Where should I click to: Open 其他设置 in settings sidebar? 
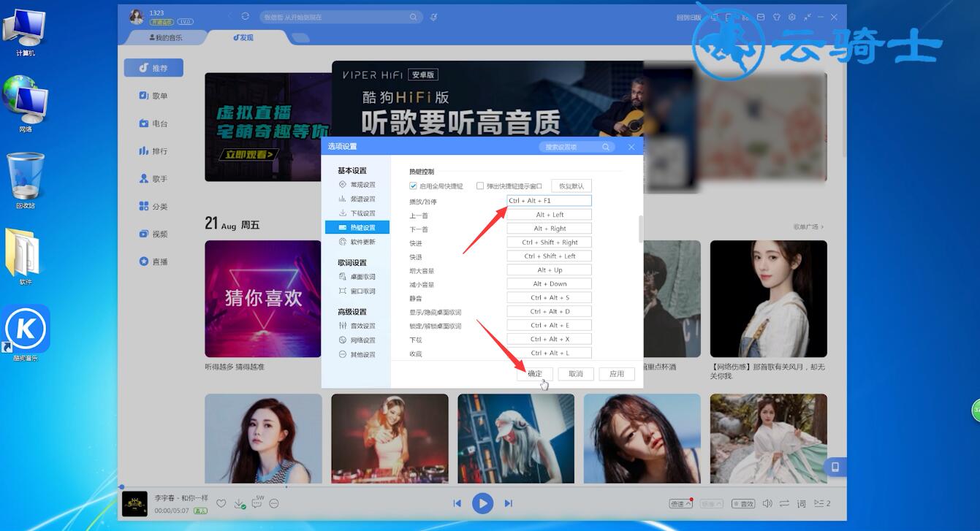pos(357,354)
